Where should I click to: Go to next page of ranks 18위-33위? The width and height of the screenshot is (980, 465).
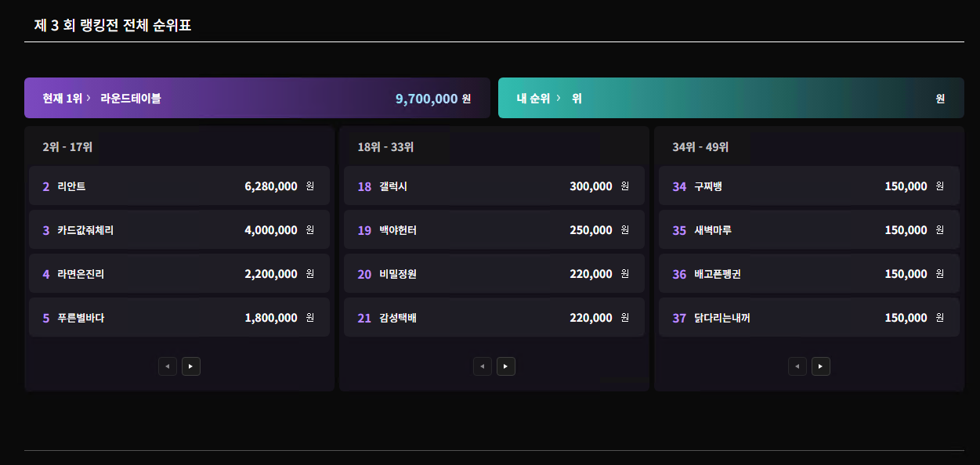click(x=506, y=366)
